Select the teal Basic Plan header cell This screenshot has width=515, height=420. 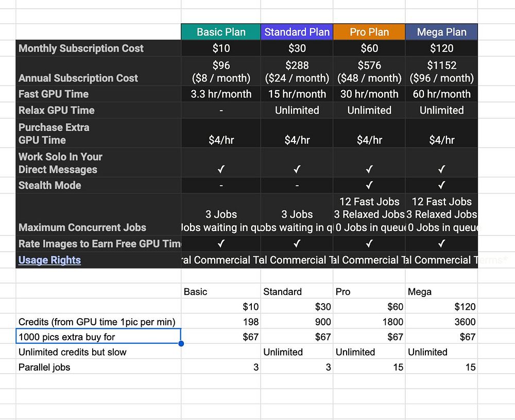221,32
